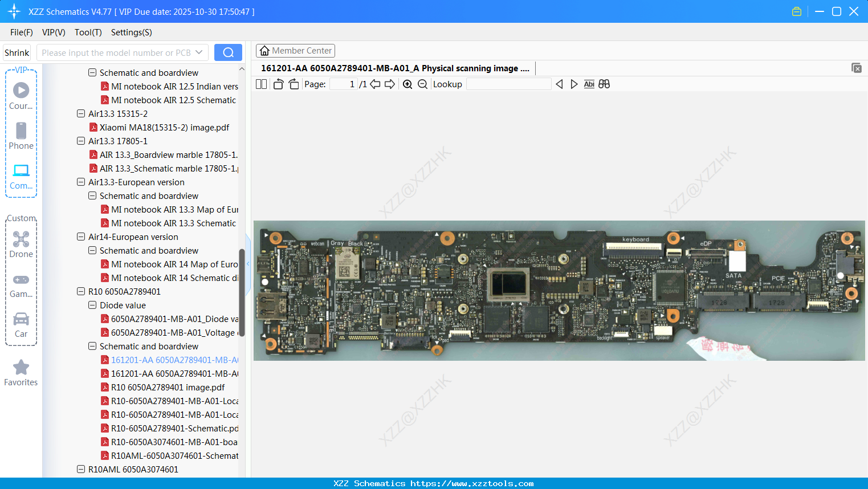Screen dimensions: 868x489
Task: Click the search magnifier button
Action: tap(228, 52)
